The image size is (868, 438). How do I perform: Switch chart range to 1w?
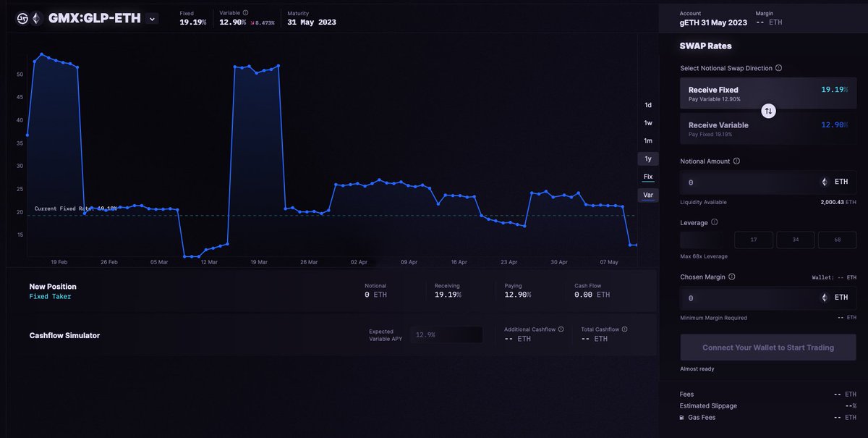point(648,123)
